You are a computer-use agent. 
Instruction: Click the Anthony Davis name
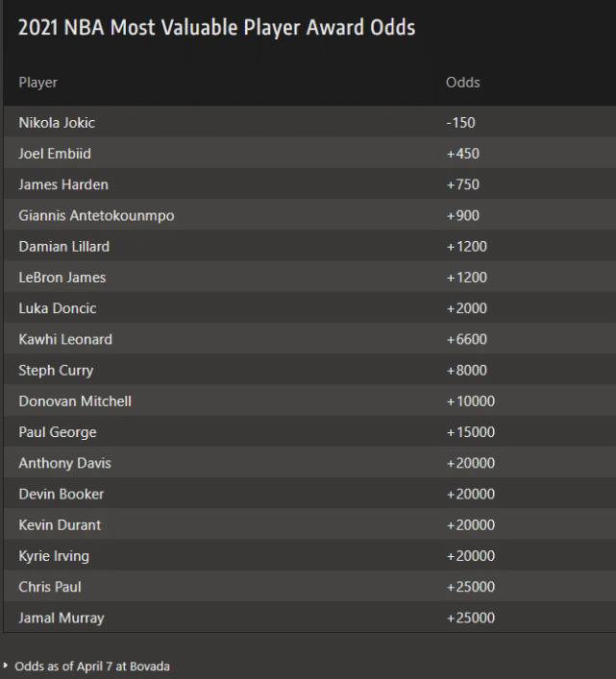tap(65, 463)
